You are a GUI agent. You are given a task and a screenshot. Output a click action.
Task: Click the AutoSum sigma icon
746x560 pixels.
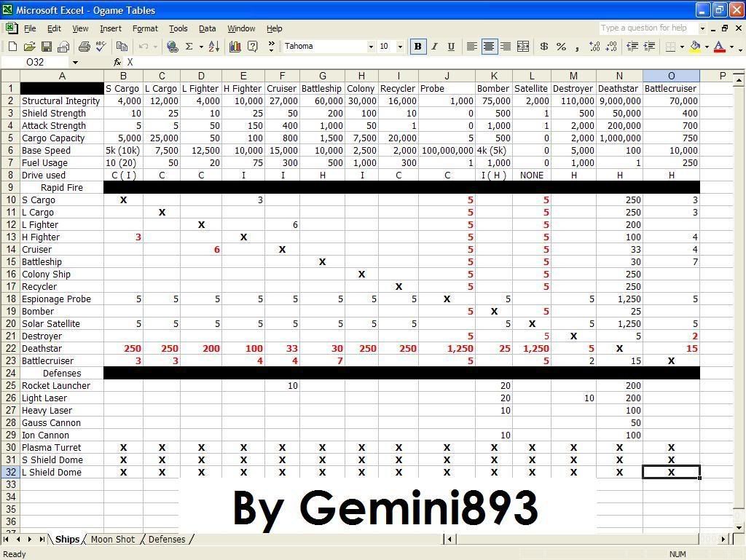click(189, 46)
